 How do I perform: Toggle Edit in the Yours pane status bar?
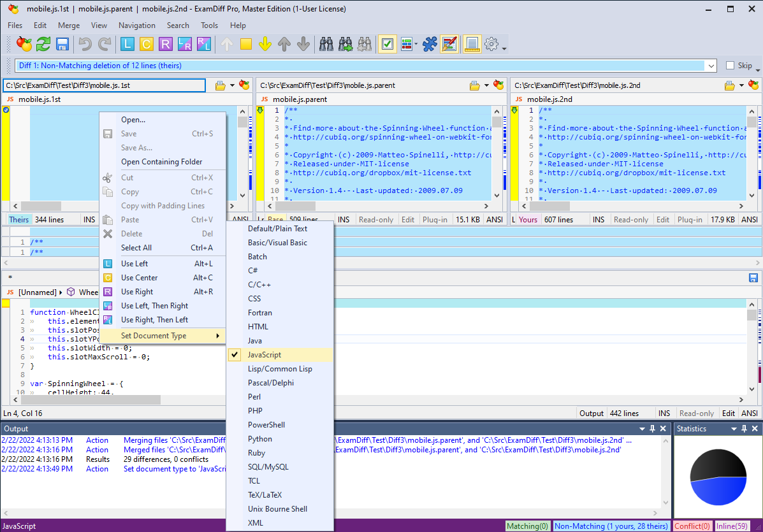coord(663,220)
